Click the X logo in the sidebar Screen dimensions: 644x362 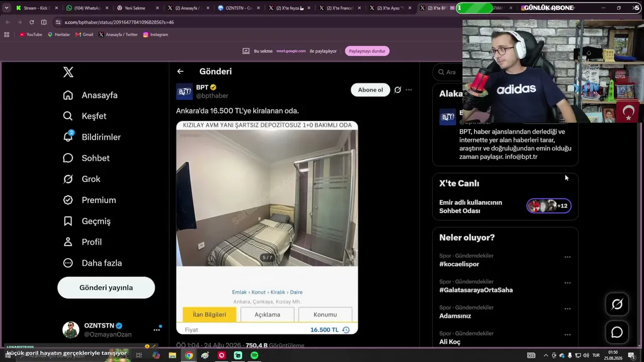[68, 72]
